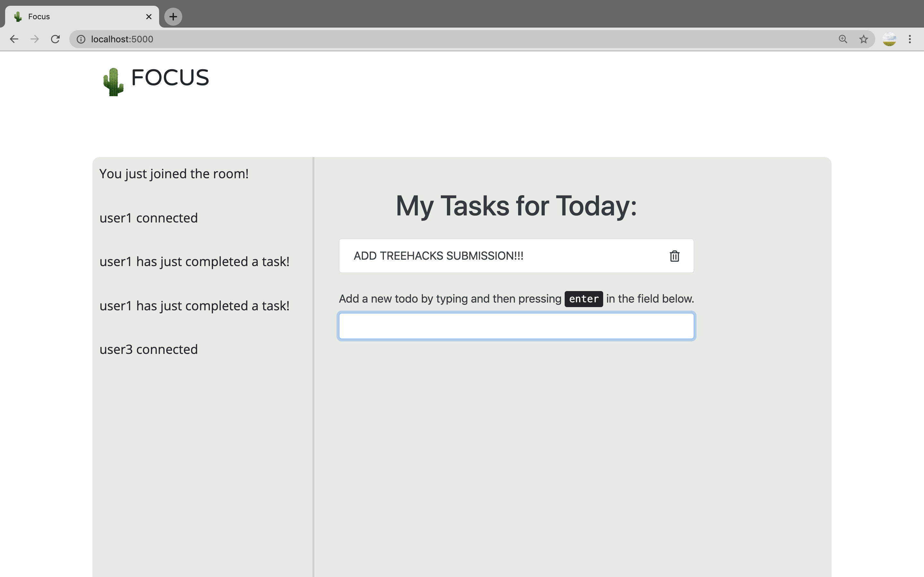Click the cactus logo icon beside FOCUS
The image size is (924, 577).
click(113, 82)
